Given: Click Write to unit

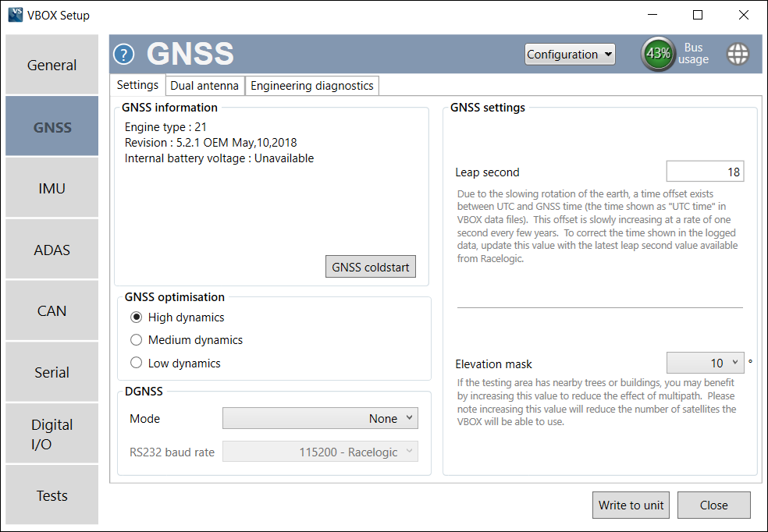Looking at the screenshot, I should click(x=631, y=505).
